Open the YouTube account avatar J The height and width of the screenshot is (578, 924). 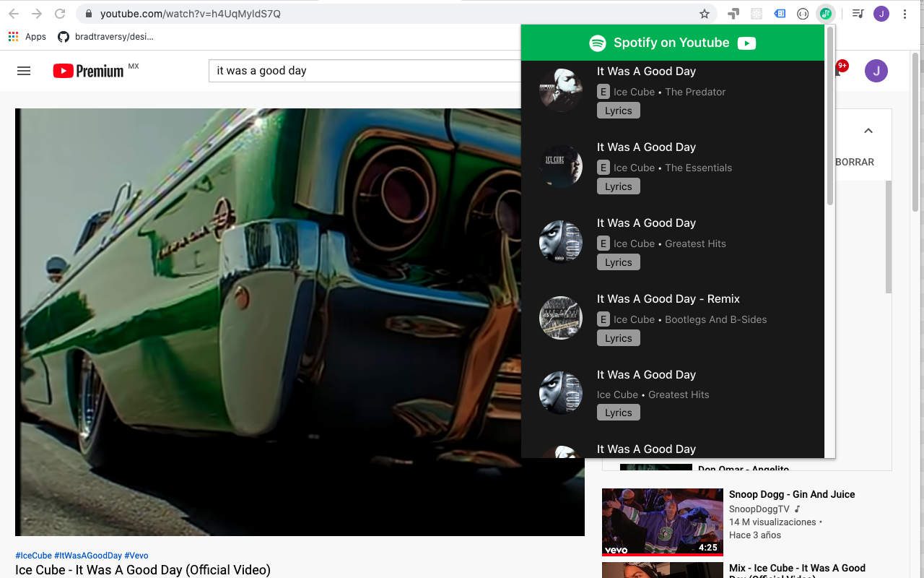(x=876, y=71)
